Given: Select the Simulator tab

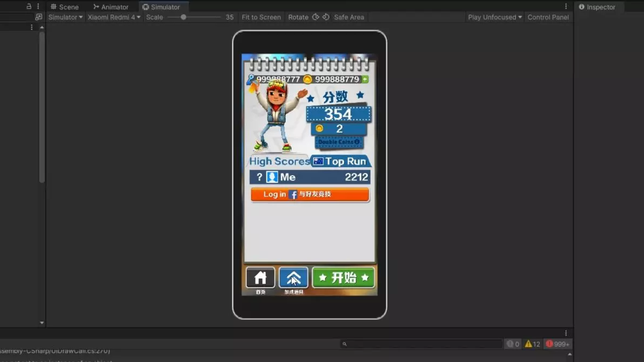Looking at the screenshot, I should click(161, 7).
